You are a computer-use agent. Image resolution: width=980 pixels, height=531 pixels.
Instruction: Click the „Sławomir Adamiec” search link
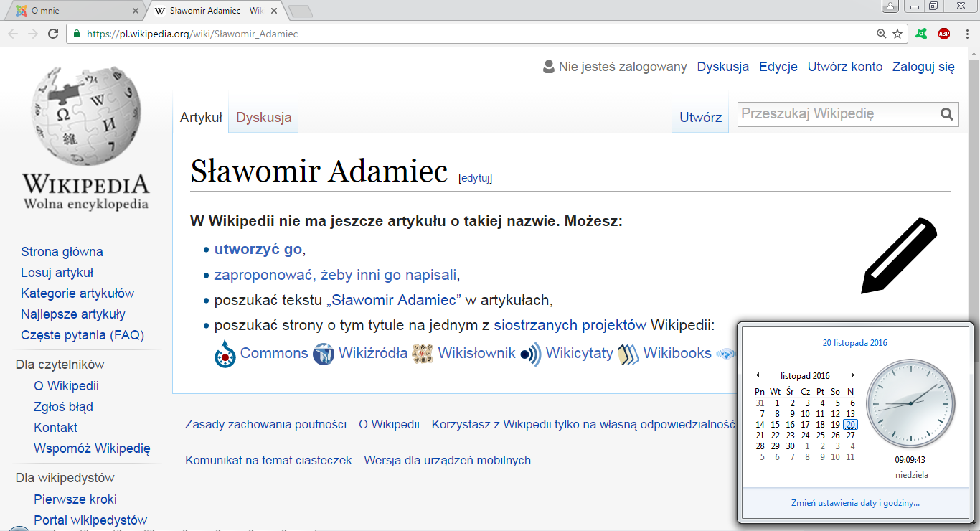(x=393, y=300)
